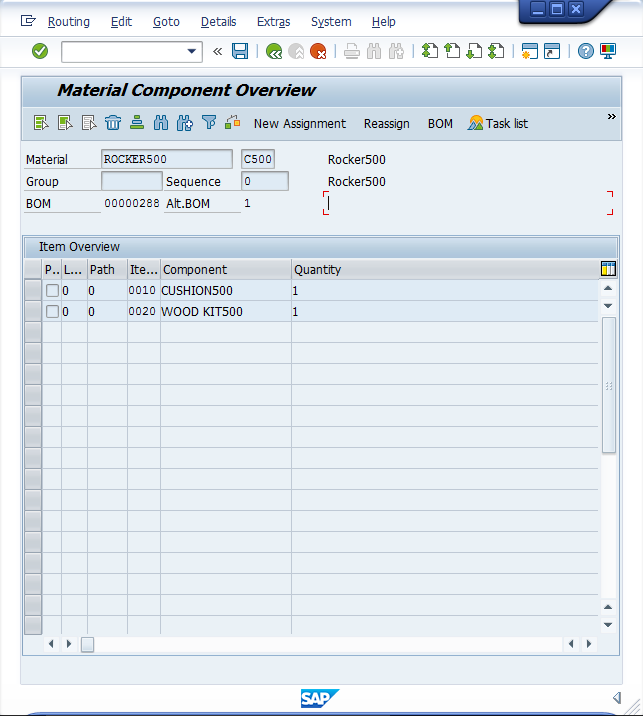Click the Find binoculars icon in top toolbar
643x716 pixels.
[374, 51]
